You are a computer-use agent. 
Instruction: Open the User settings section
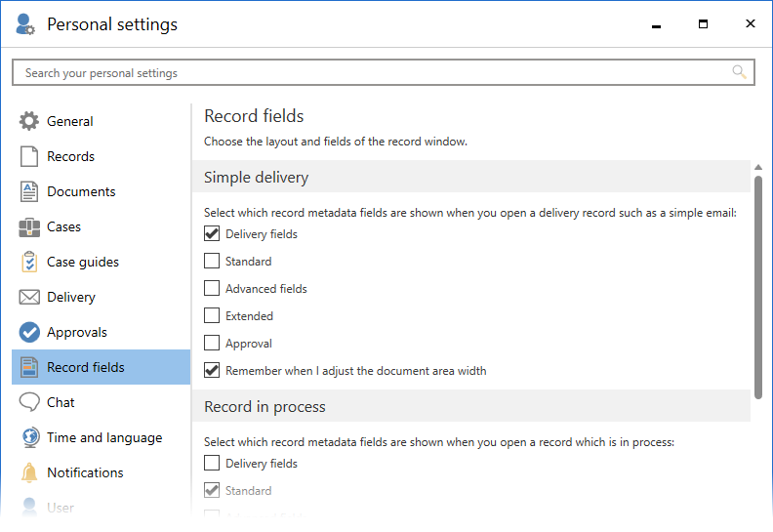[61, 508]
